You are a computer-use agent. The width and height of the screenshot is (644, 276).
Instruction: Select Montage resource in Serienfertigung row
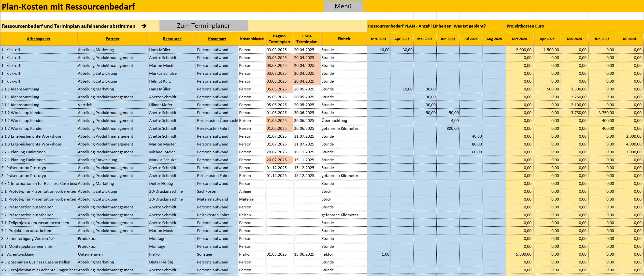click(172, 238)
